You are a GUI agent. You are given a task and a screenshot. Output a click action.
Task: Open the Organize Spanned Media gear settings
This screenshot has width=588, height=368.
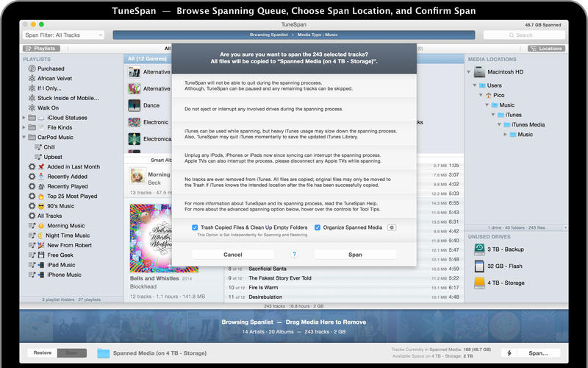[x=392, y=227]
